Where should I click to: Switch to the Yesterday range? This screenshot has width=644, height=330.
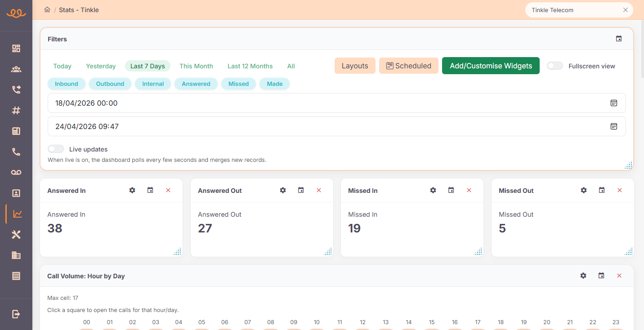[101, 66]
